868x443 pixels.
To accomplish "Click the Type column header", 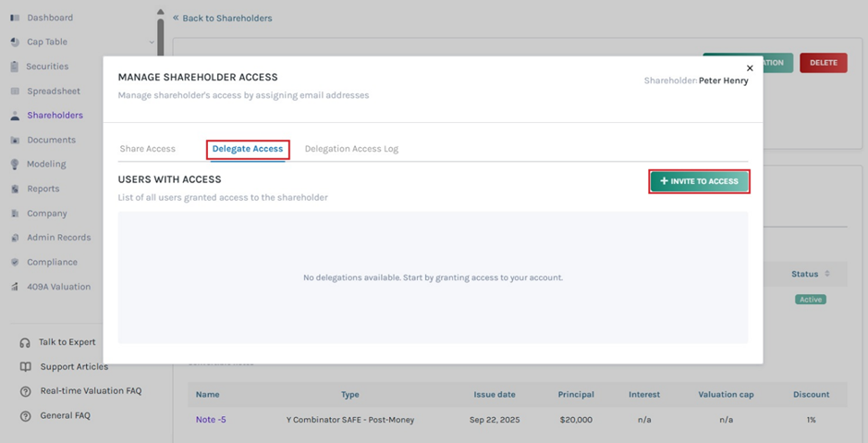I will 349,395.
